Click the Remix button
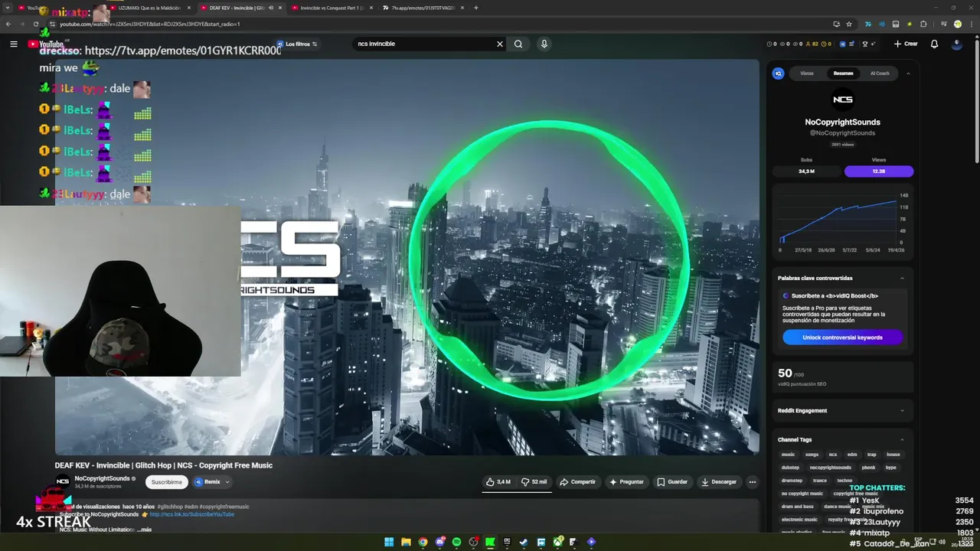This screenshot has width=980, height=551. coord(207,482)
